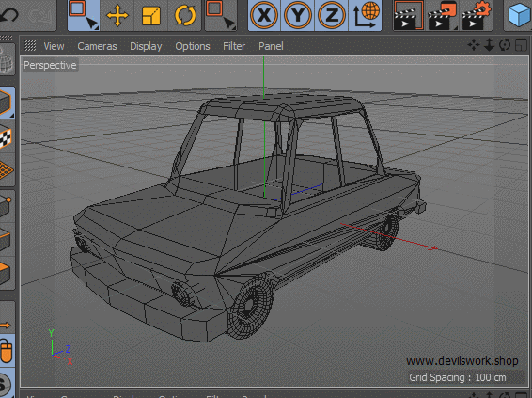Open the recent tools selection icon
This screenshot has width=532, height=398.
[x=221, y=15]
